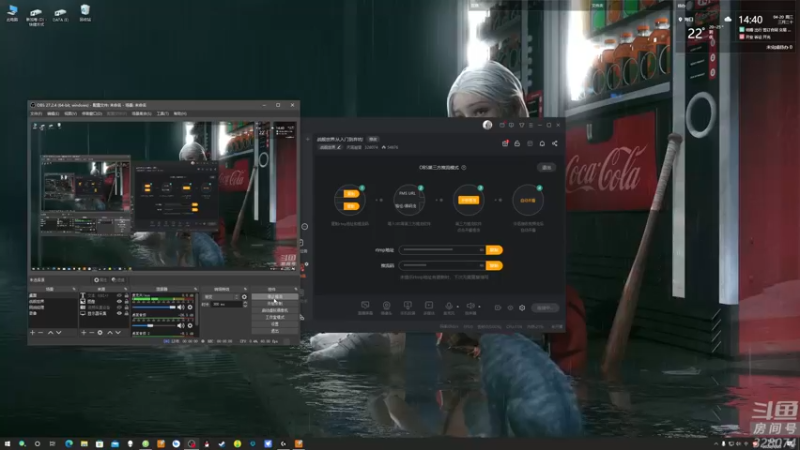The width and height of the screenshot is (800, 450).
Task: Open the Edit menu in OBS
Action: pyautogui.click(x=53, y=113)
